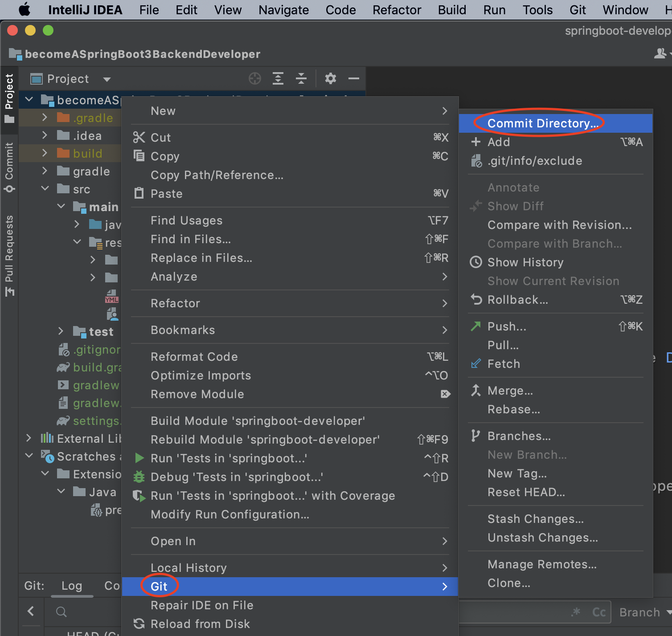The height and width of the screenshot is (636, 672).
Task: Expand External Libraries node
Action: click(x=29, y=438)
